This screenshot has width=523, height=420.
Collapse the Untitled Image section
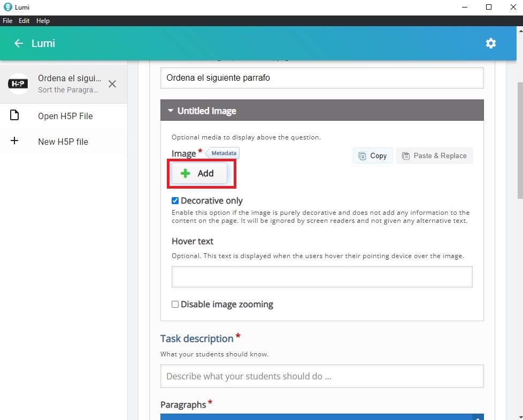(170, 111)
